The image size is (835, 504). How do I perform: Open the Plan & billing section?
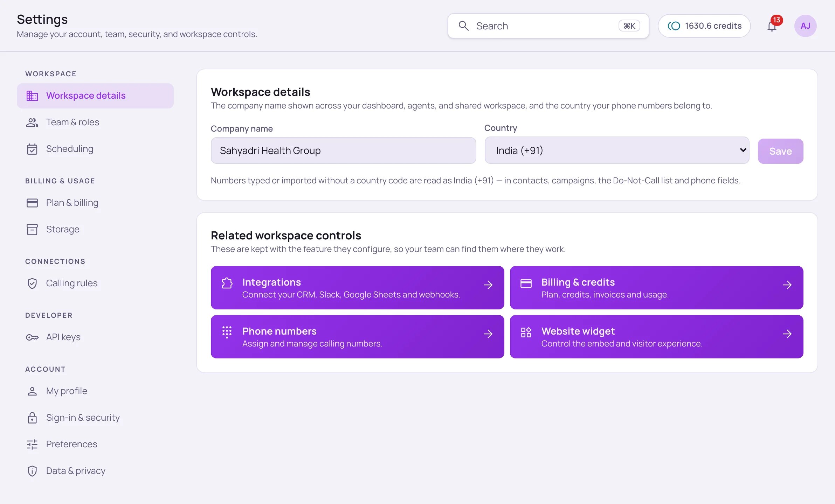[x=95, y=203]
